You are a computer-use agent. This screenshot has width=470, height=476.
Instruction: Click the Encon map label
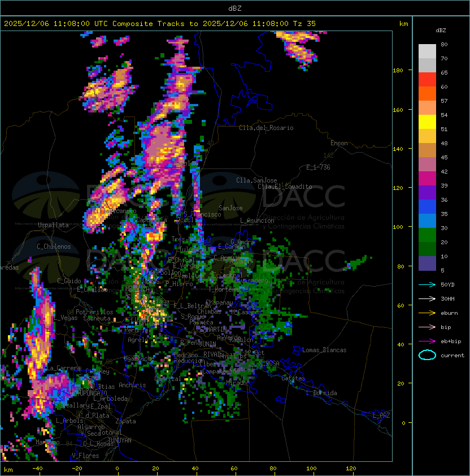[x=339, y=143]
